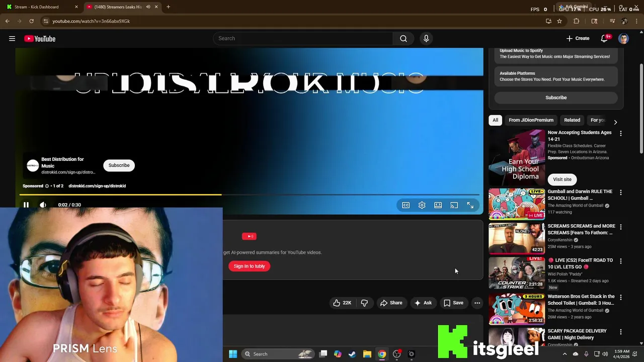This screenshot has height=362, width=644.
Task: Open more actions menu beside Save
Action: 477,303
